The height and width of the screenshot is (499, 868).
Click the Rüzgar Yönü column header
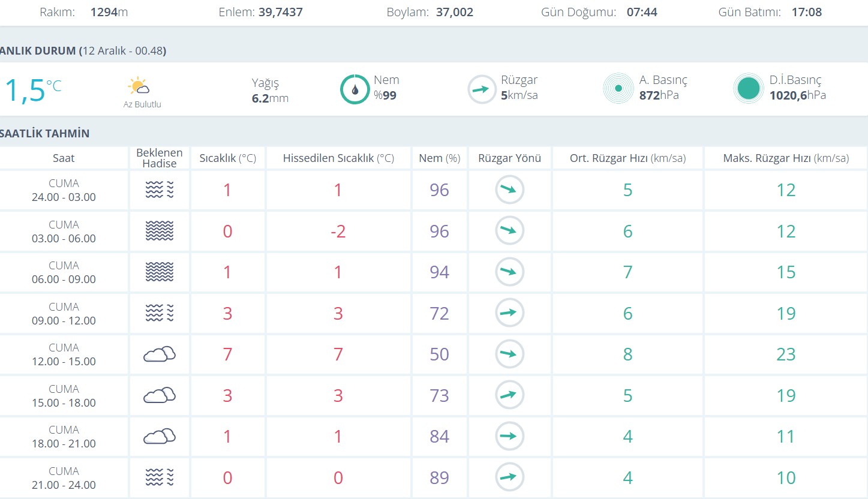(x=509, y=158)
